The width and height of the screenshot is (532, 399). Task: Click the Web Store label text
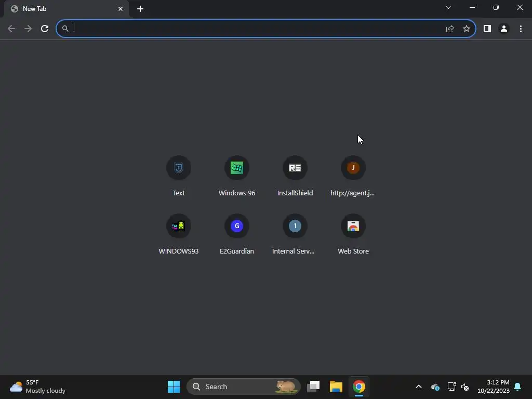(x=353, y=251)
